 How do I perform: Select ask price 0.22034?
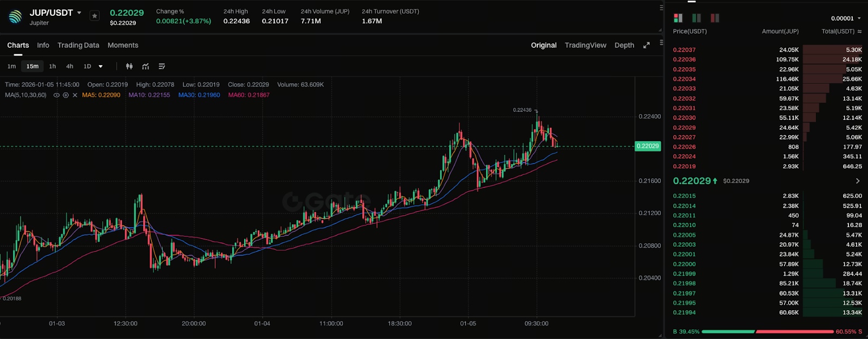(684, 79)
